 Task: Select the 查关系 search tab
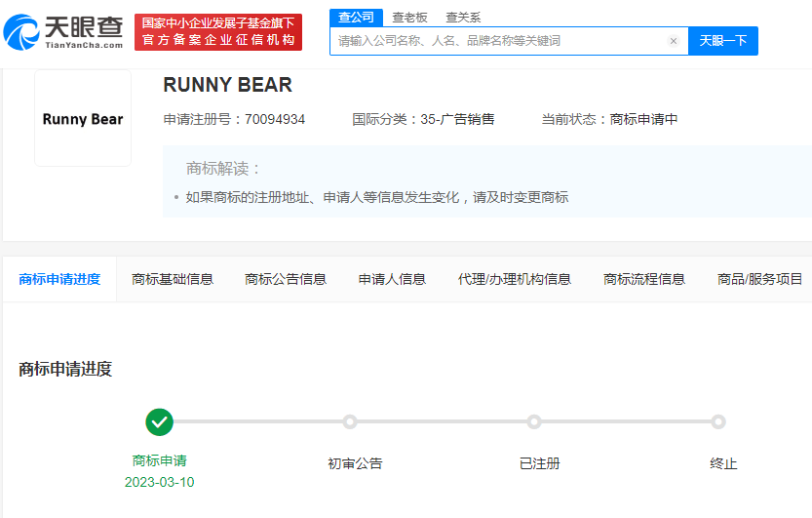(463, 17)
